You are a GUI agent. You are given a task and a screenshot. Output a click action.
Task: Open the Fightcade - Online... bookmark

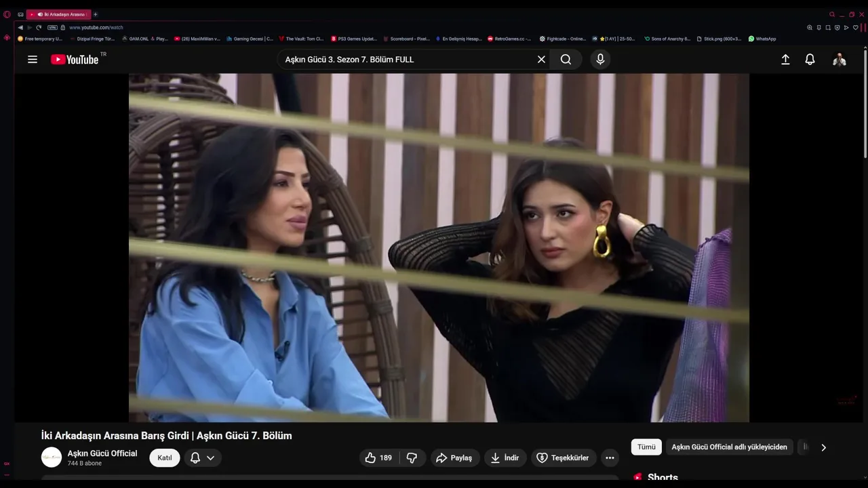pos(563,39)
